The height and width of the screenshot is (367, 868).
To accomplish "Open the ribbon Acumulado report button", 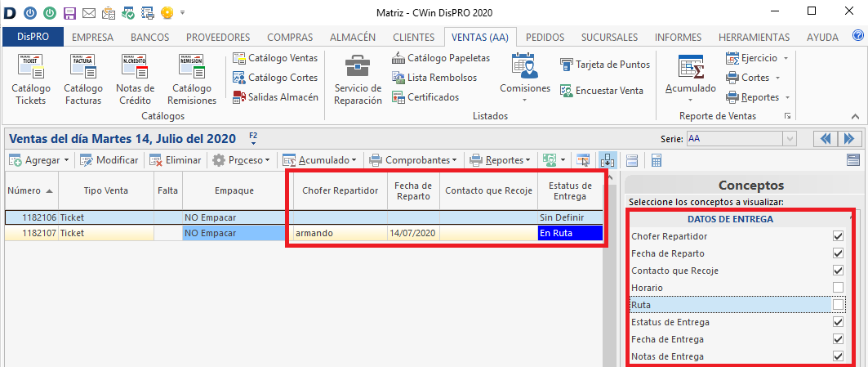I will point(690,79).
